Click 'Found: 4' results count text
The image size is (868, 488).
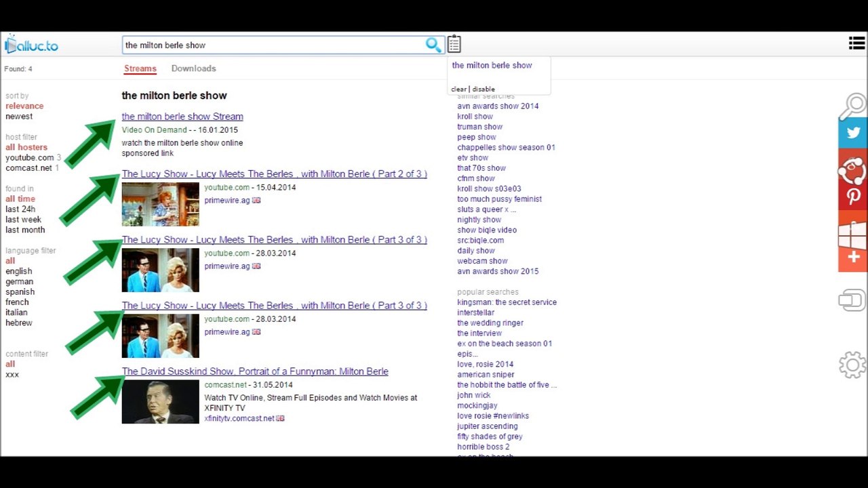[18, 69]
